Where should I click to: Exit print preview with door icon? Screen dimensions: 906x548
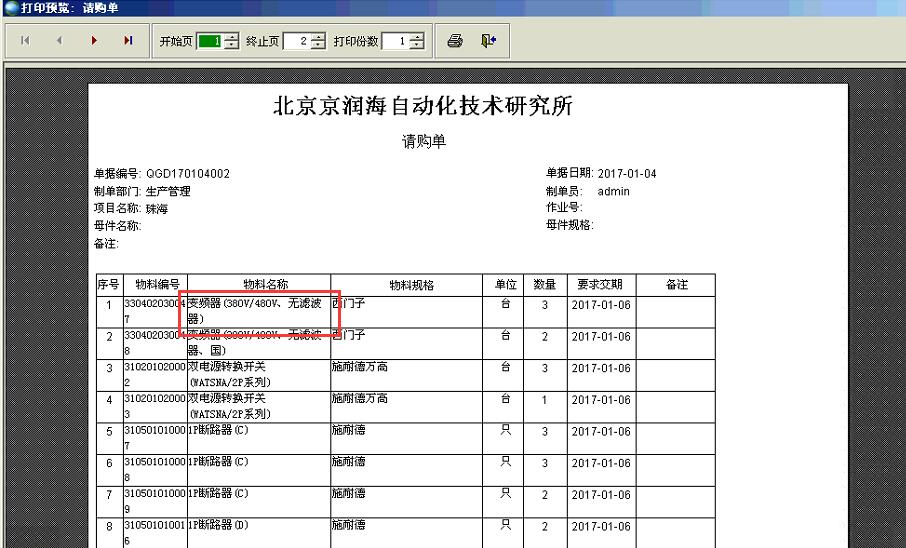click(487, 41)
